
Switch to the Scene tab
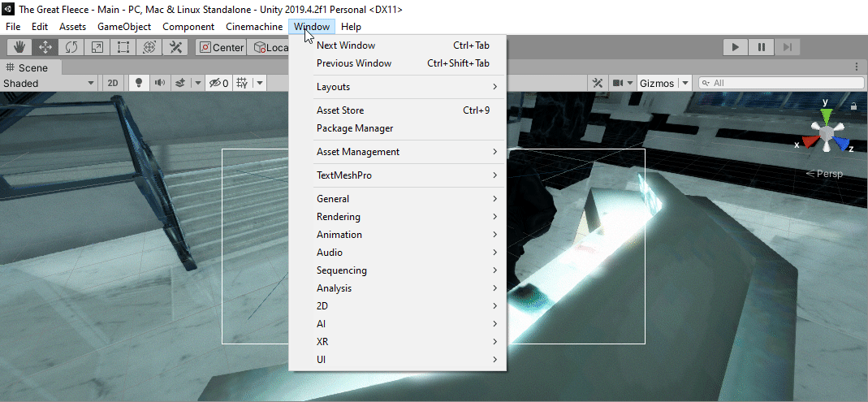[31, 67]
